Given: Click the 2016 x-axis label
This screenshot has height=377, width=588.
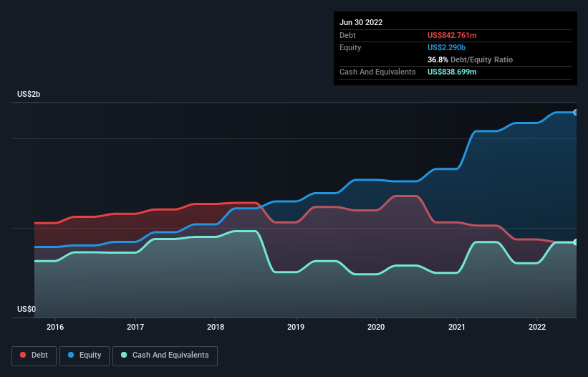Looking at the screenshot, I should (55, 327).
